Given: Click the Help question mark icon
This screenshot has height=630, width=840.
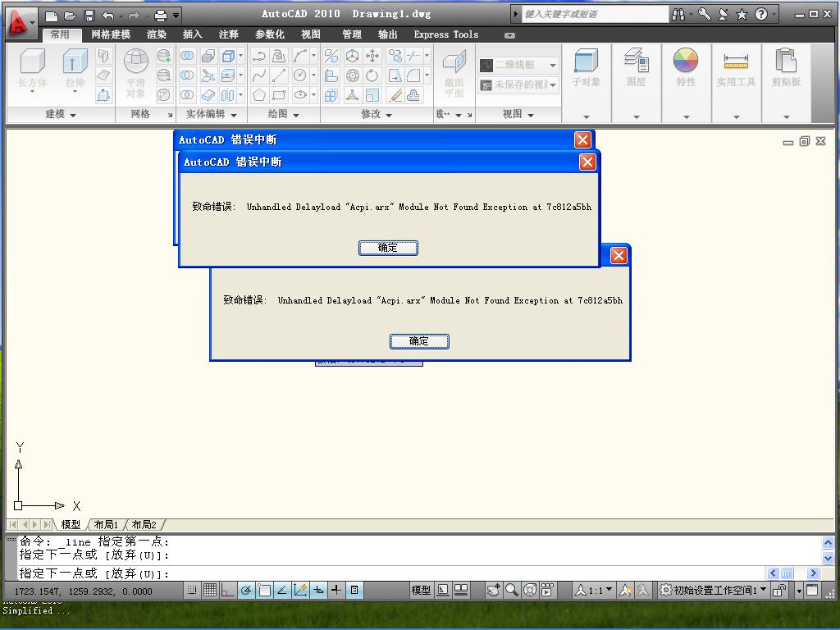Looking at the screenshot, I should (x=760, y=15).
